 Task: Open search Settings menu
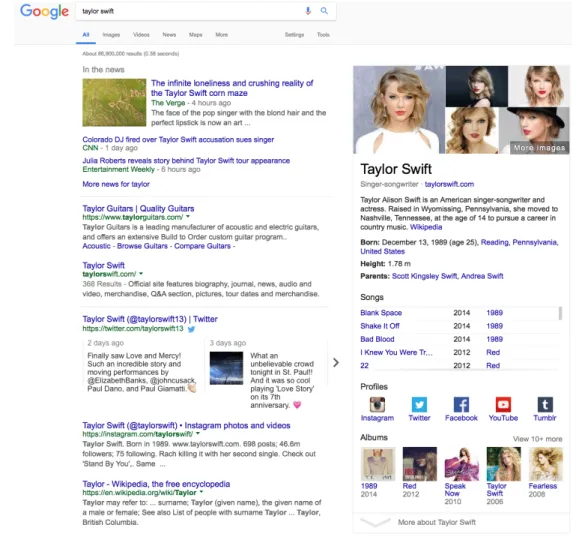point(294,35)
